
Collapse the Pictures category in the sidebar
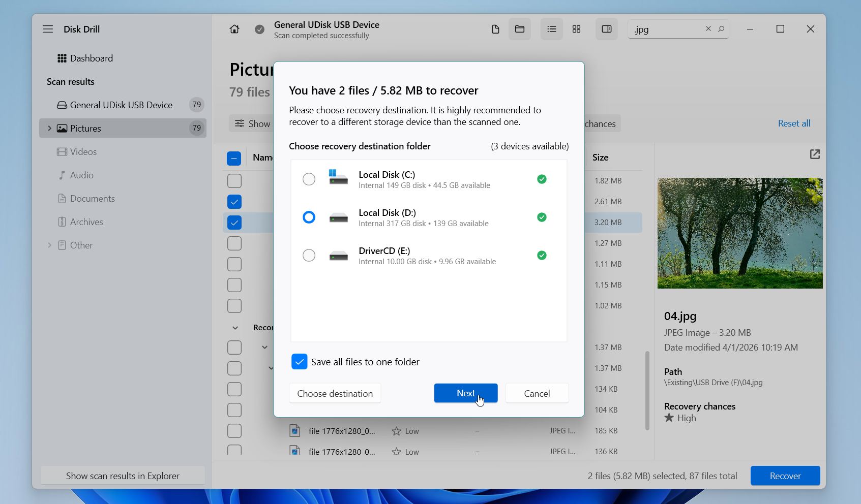(49, 128)
